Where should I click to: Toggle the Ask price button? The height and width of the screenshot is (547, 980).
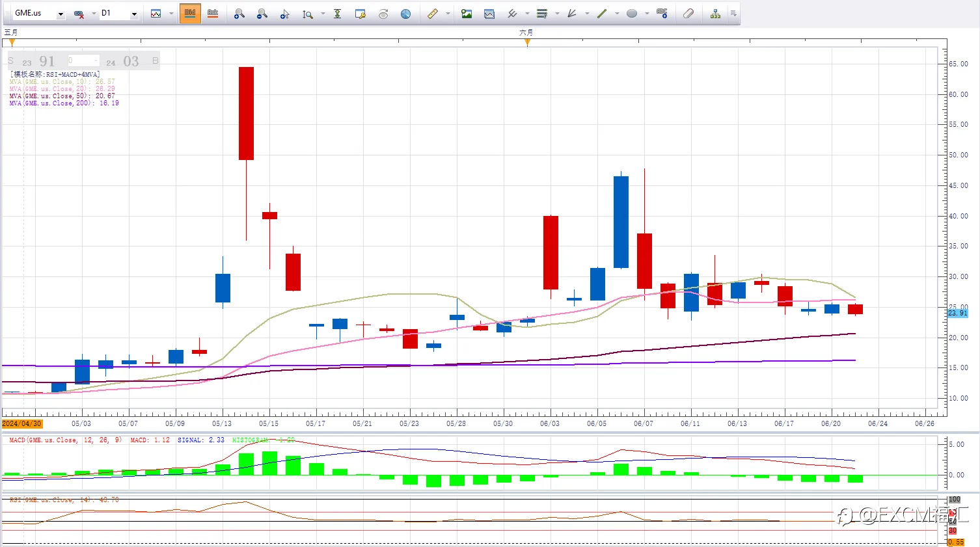click(213, 14)
